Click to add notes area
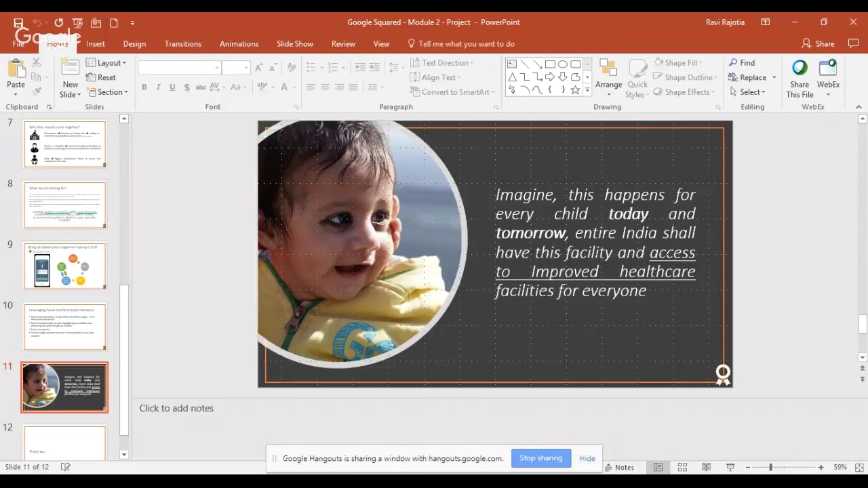Screen dimensions: 868x488 (176, 408)
